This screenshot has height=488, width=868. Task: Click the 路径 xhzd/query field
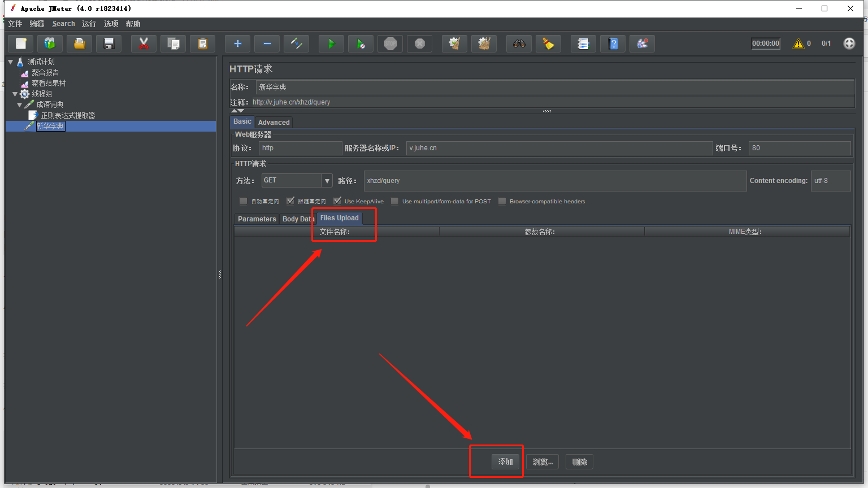pyautogui.click(x=555, y=181)
